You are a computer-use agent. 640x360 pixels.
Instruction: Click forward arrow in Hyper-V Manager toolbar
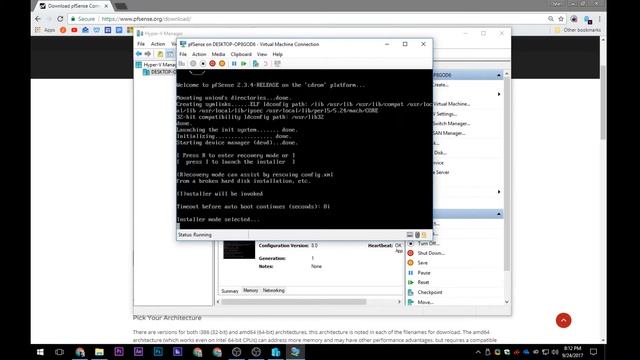click(x=148, y=54)
